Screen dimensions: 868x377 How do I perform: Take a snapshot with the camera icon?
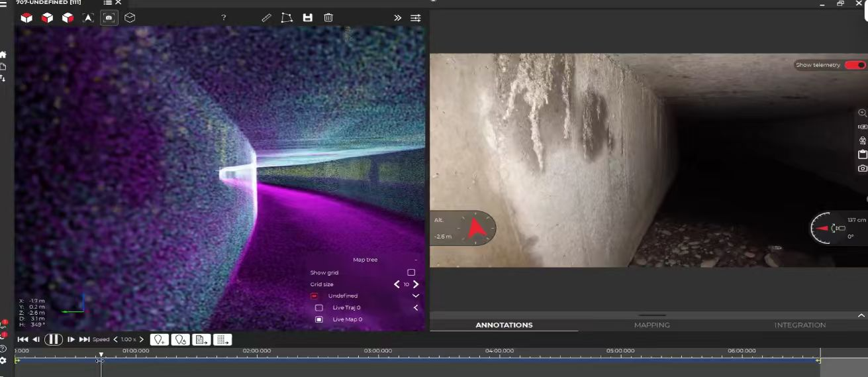point(862,168)
